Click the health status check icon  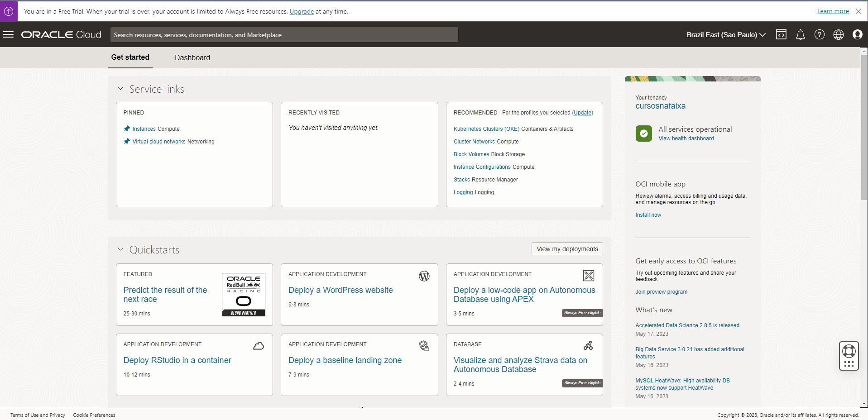(643, 134)
